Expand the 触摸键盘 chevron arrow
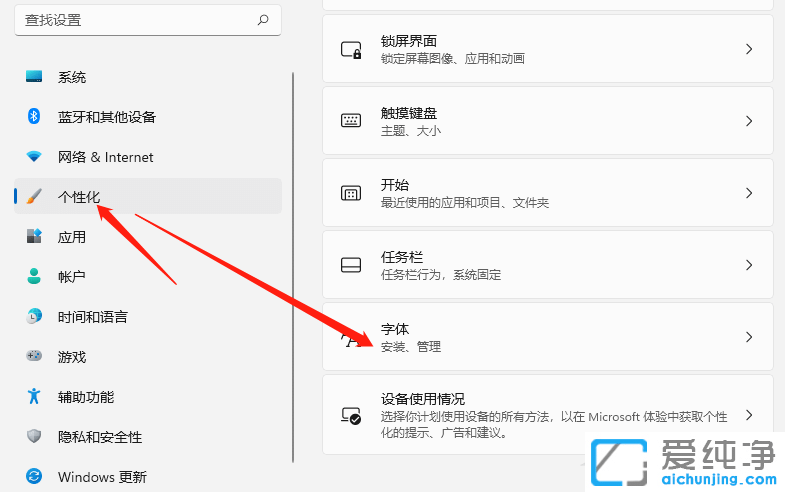 pos(749,121)
